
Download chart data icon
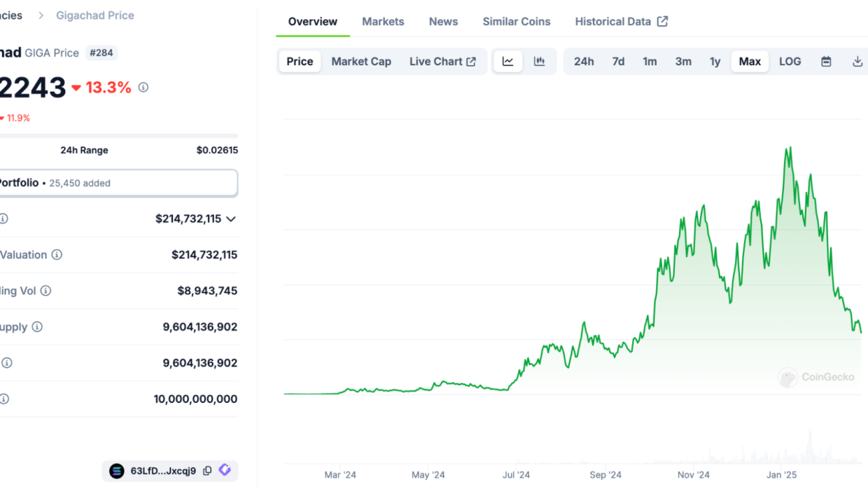tap(857, 62)
